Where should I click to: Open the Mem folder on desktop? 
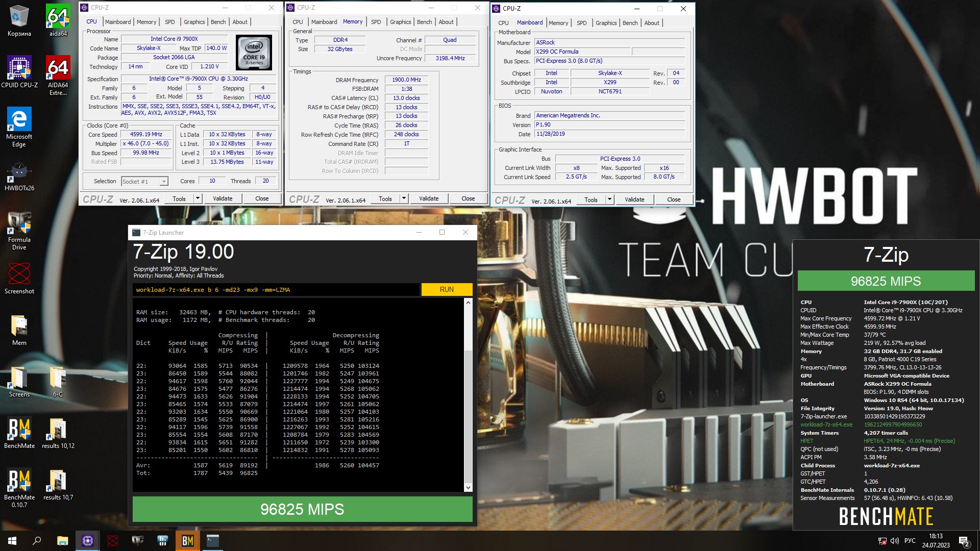click(x=19, y=330)
